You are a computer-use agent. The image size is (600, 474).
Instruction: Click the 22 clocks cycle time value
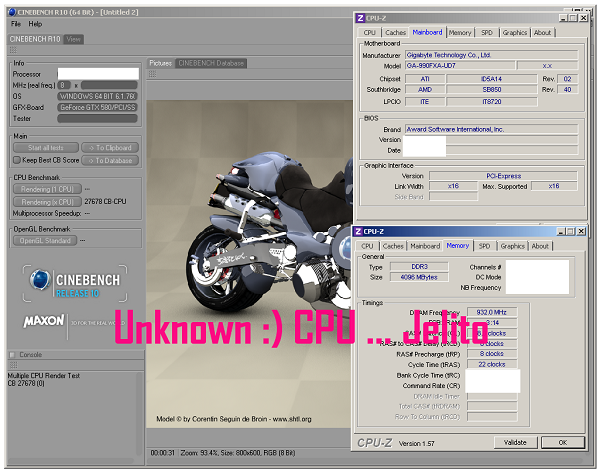click(x=492, y=364)
